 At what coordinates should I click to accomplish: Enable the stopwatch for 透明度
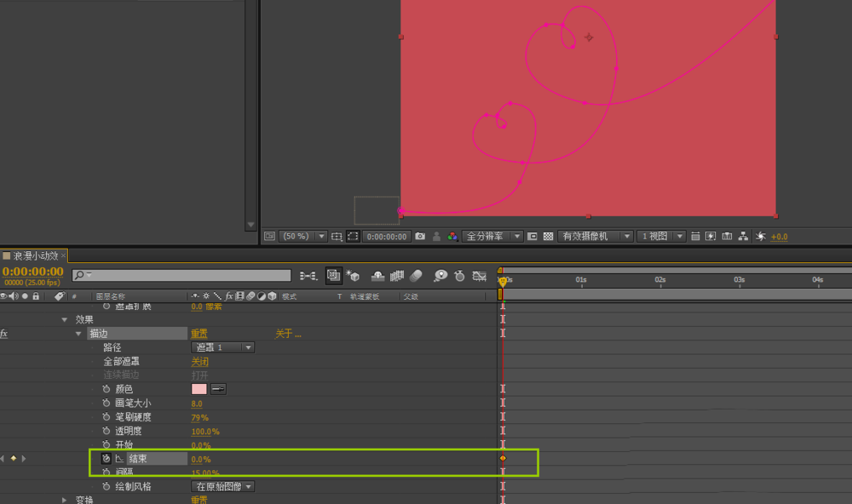(x=106, y=431)
